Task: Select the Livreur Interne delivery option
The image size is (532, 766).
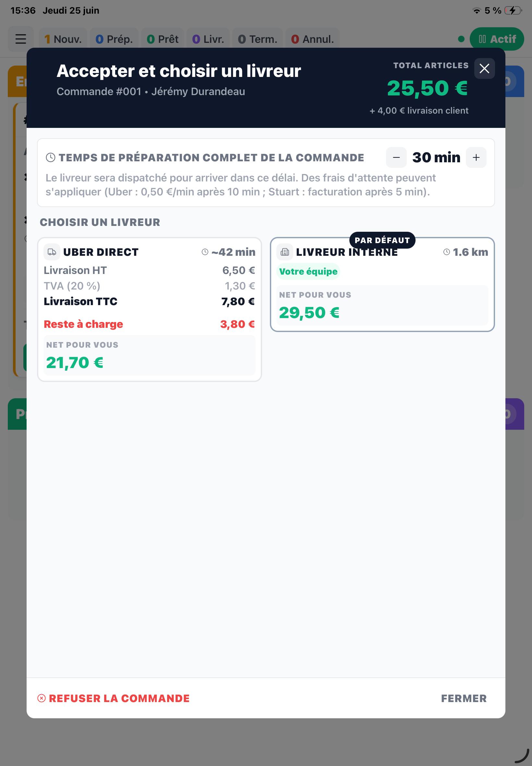Action: pyautogui.click(x=382, y=284)
